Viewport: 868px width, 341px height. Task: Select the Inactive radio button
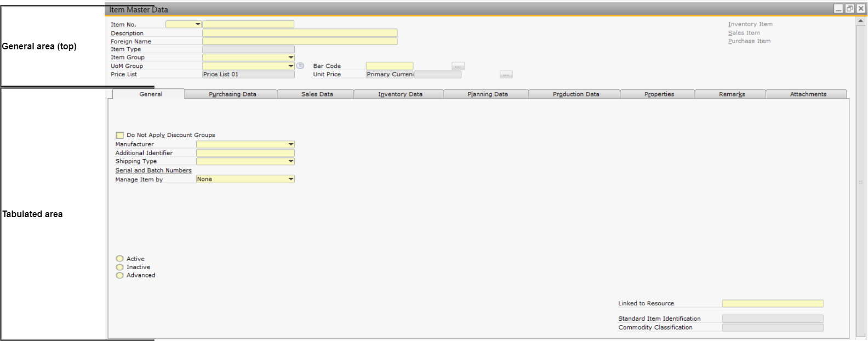coord(120,267)
